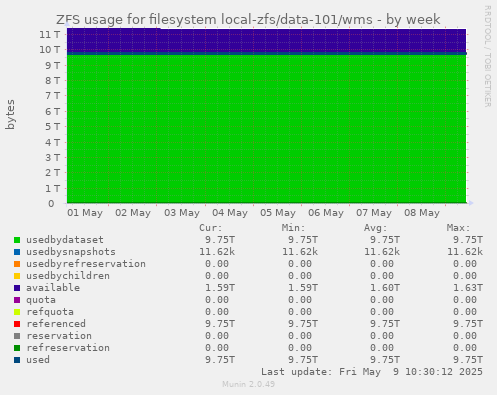The image size is (497, 395).
Task: Click the 5 T y-axis label
Action: point(53,127)
